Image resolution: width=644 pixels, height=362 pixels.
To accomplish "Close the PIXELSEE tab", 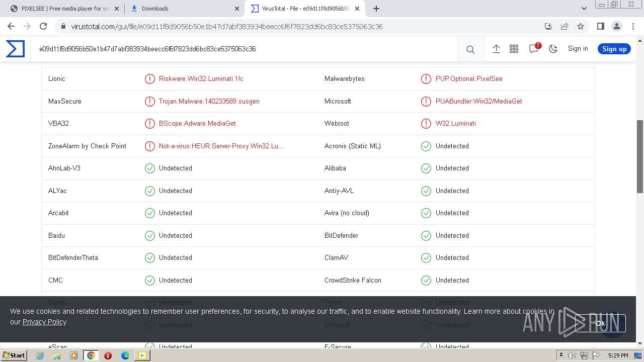I will [116, 9].
